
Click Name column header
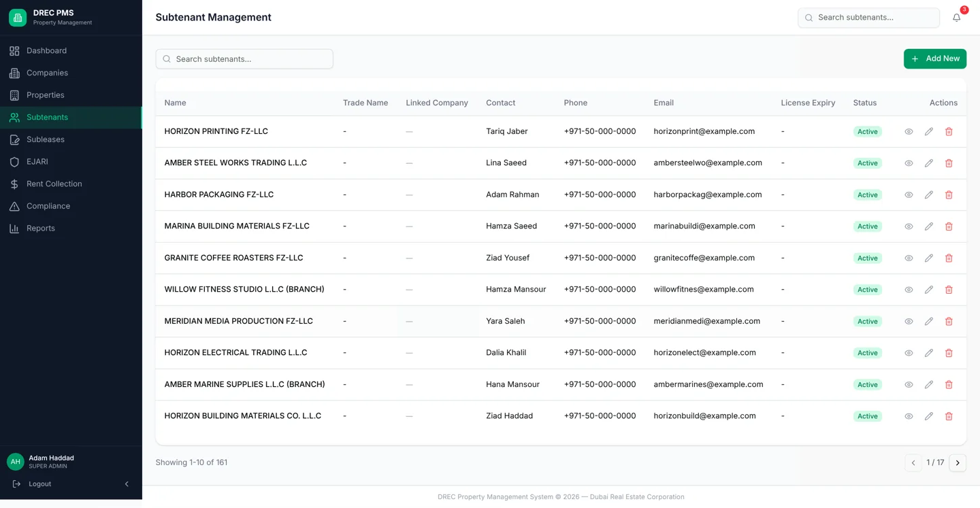point(175,103)
